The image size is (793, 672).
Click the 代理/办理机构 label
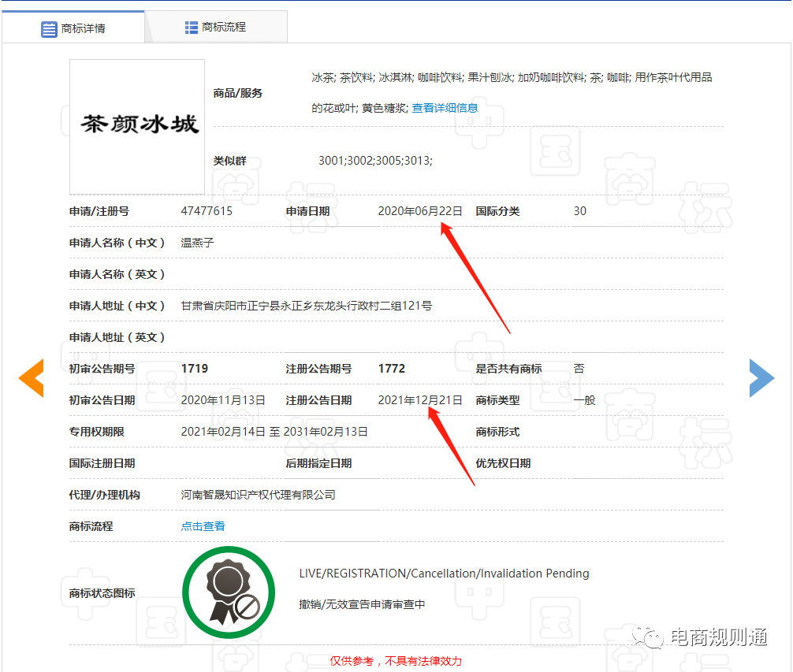[105, 495]
